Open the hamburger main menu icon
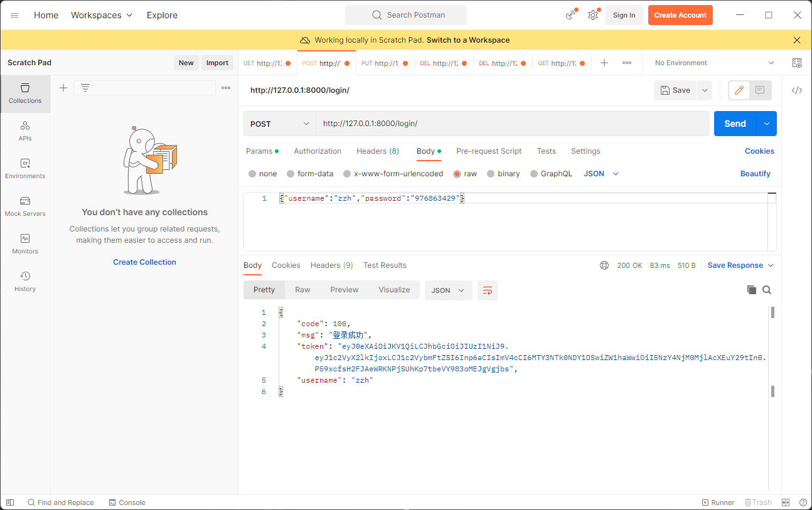This screenshot has height=510, width=812. 14,15
